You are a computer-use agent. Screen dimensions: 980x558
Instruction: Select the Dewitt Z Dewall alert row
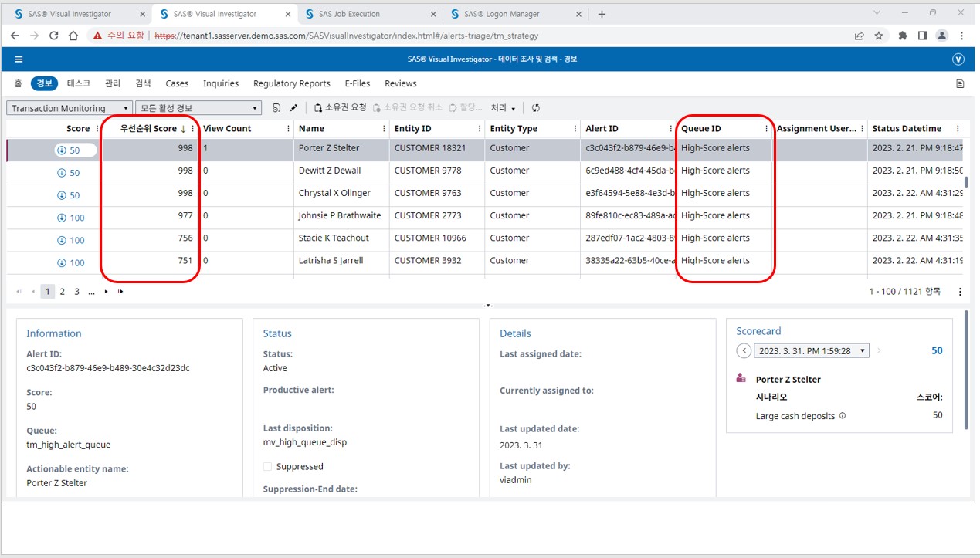(x=330, y=171)
